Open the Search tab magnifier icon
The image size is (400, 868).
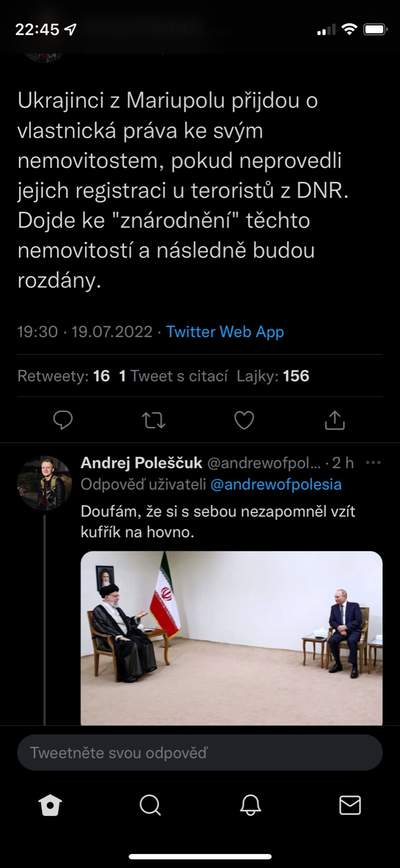tap(150, 805)
